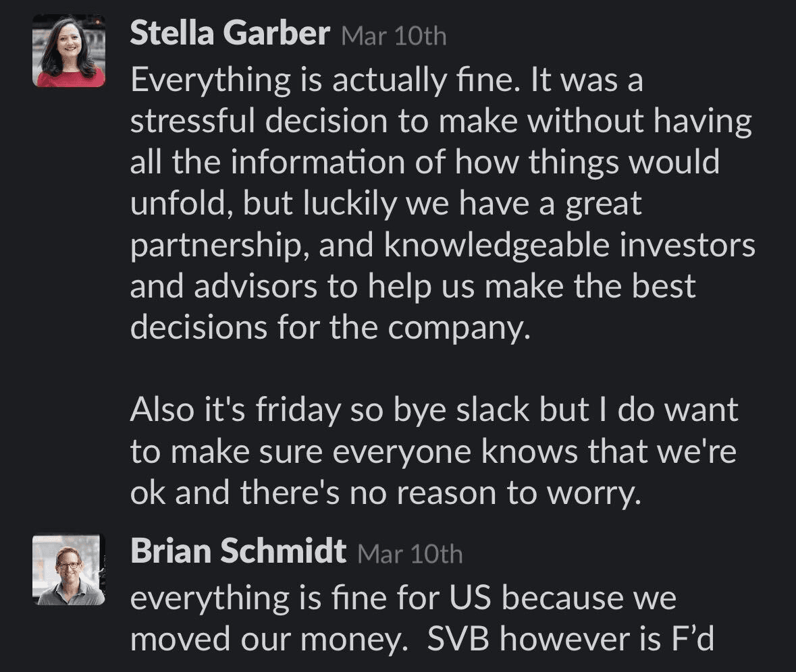This screenshot has height=672, width=796.
Task: Click the "Everything is actually fine" line
Action: click(386, 81)
